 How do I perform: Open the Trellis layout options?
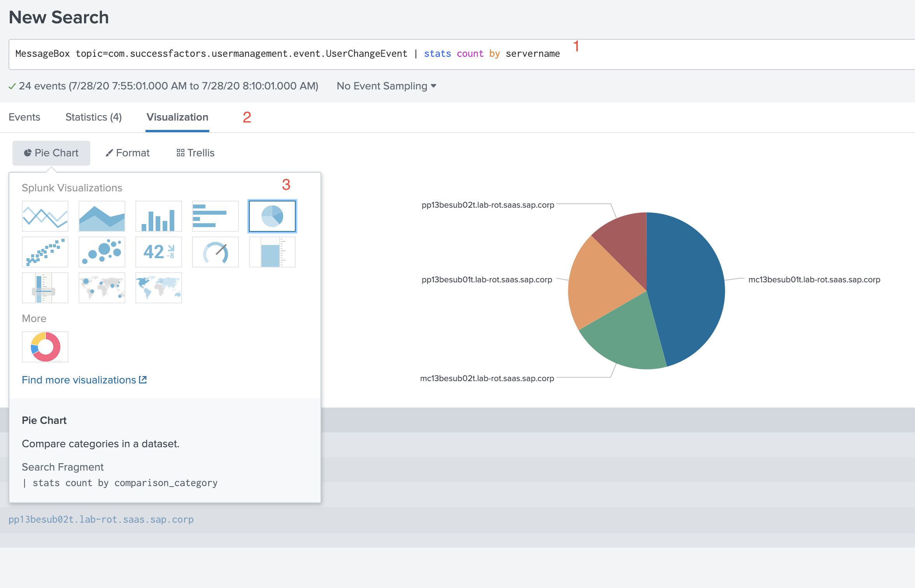196,153
